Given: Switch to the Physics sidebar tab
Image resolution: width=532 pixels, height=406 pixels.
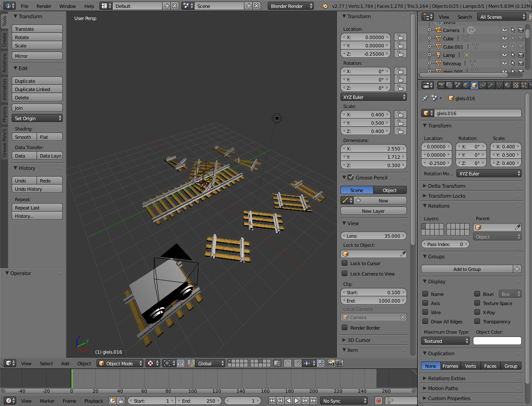Looking at the screenshot, I should [x=4, y=114].
